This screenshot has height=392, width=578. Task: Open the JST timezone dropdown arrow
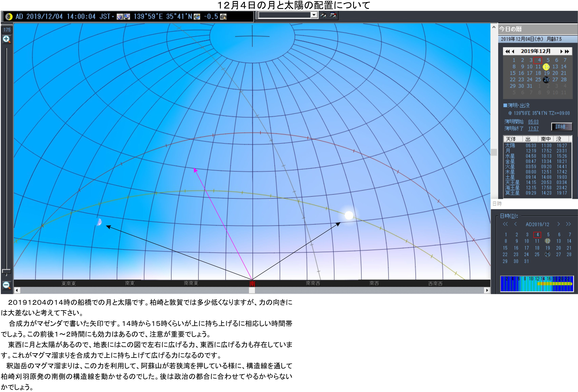coord(113,17)
